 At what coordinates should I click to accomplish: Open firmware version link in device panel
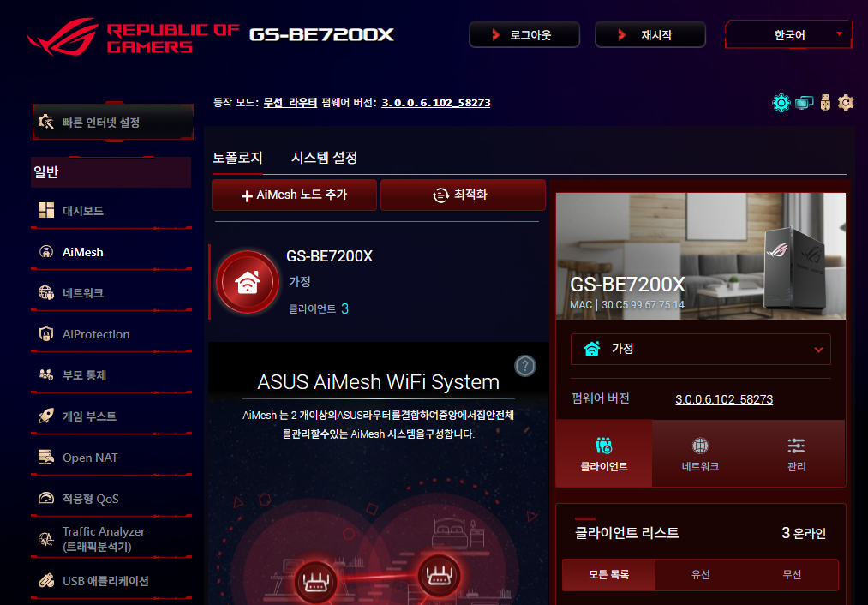(724, 399)
